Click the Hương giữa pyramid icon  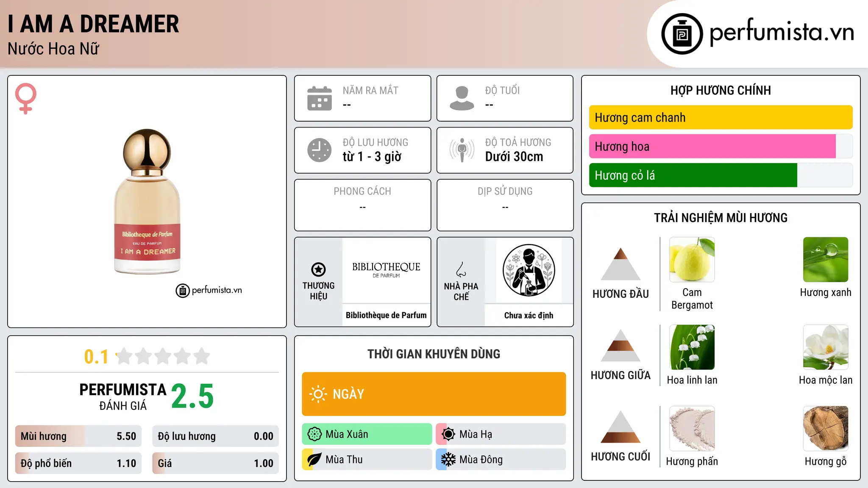620,345
